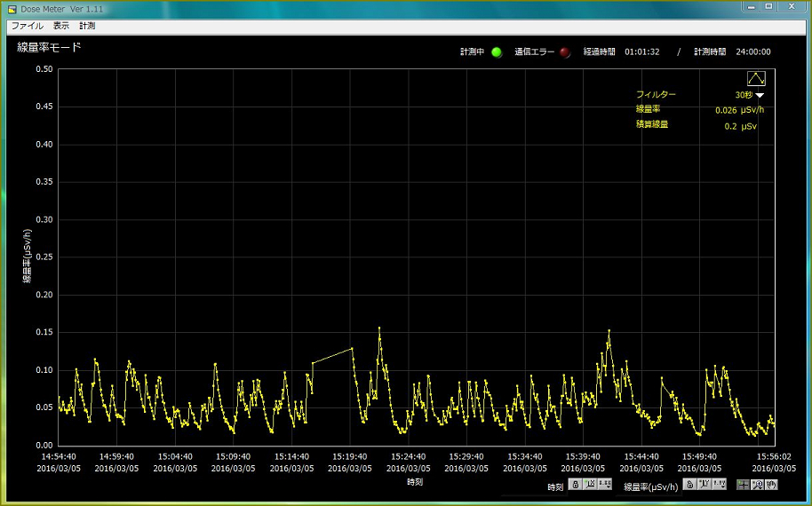This screenshot has height=506, width=812.
Task: Click the 線量率(µSv/h) vertical axis title
Action: 28,255
